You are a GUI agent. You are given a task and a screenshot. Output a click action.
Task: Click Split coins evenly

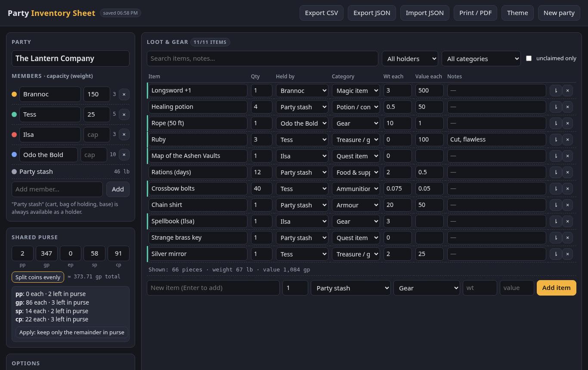pyautogui.click(x=38, y=277)
